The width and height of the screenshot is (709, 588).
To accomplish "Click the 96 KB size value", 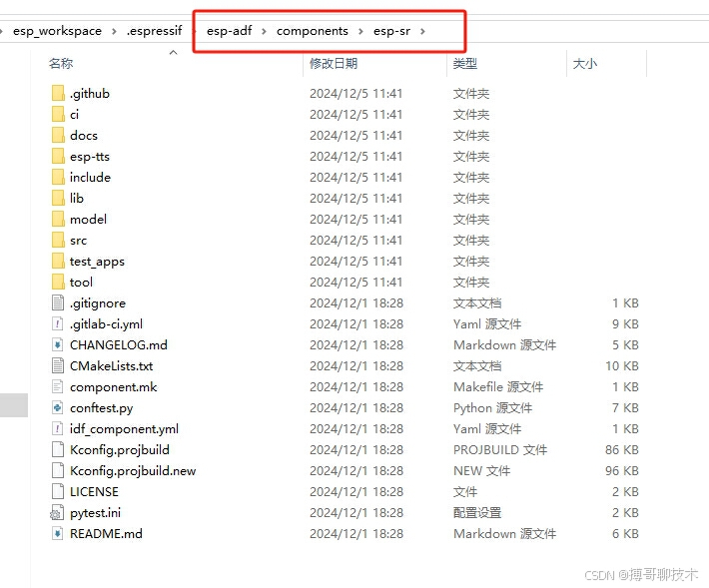I will pyautogui.click(x=622, y=471).
